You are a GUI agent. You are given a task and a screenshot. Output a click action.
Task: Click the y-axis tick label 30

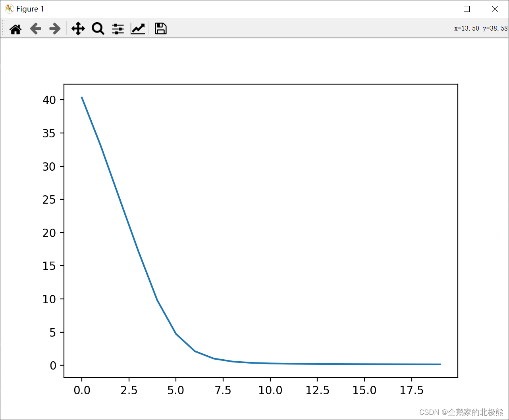tap(49, 166)
